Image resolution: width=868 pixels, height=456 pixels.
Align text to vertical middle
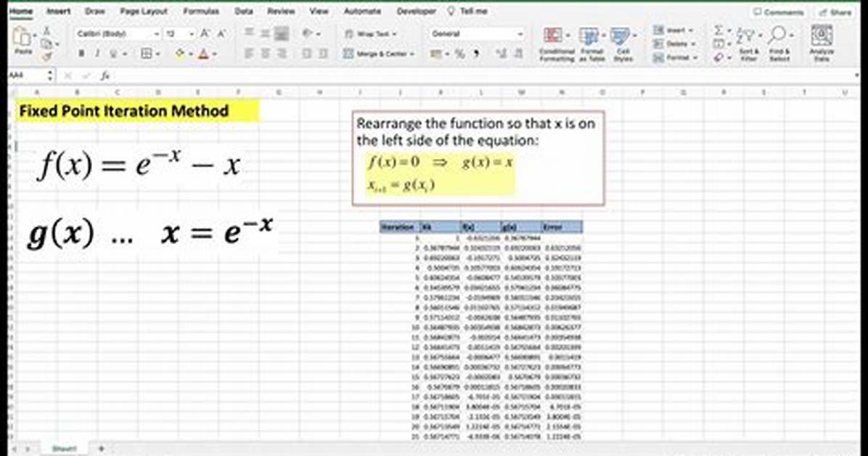[266, 34]
